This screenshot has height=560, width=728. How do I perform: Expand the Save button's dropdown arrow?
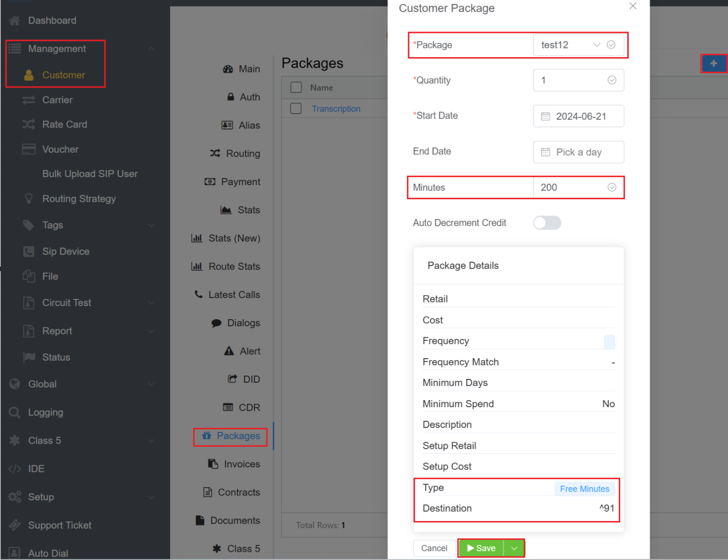[x=514, y=548]
